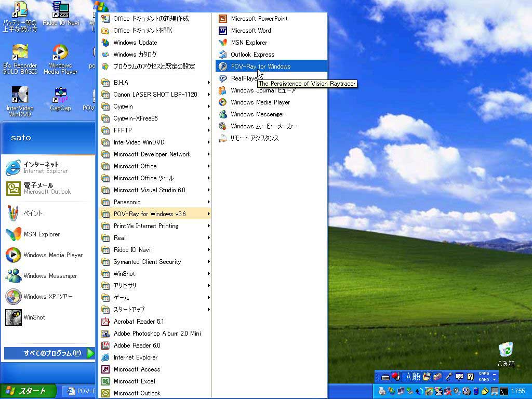Open Adobe Photoshop Album 2.0 Mini
The height and width of the screenshot is (399, 532).
point(155,334)
